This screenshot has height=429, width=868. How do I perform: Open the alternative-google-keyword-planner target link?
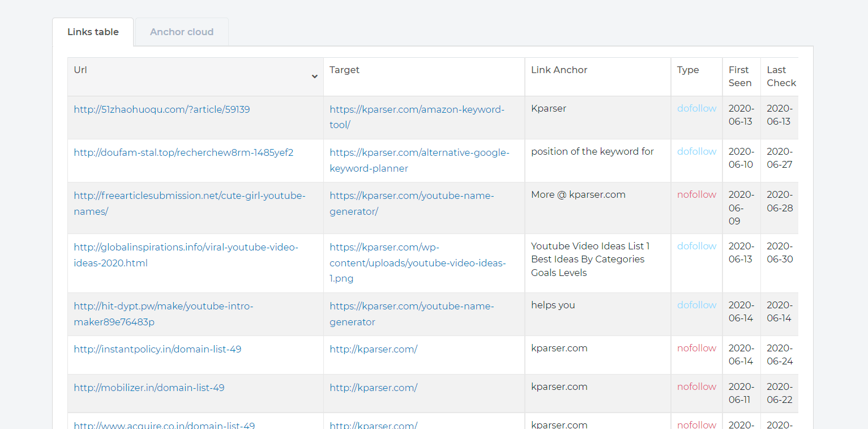(419, 160)
